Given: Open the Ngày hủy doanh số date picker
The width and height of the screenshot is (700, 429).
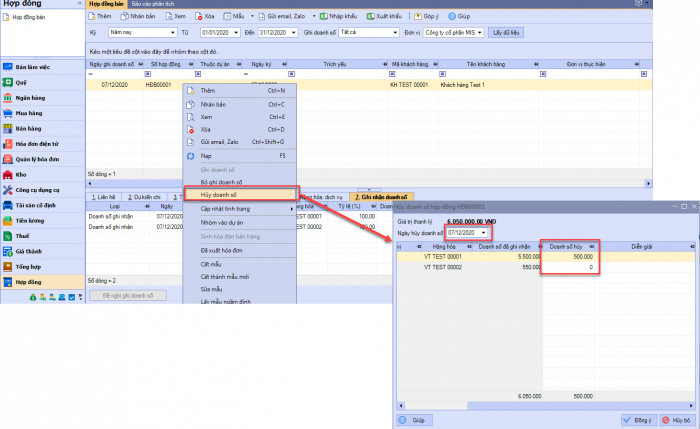Looking at the screenshot, I should pos(484,232).
